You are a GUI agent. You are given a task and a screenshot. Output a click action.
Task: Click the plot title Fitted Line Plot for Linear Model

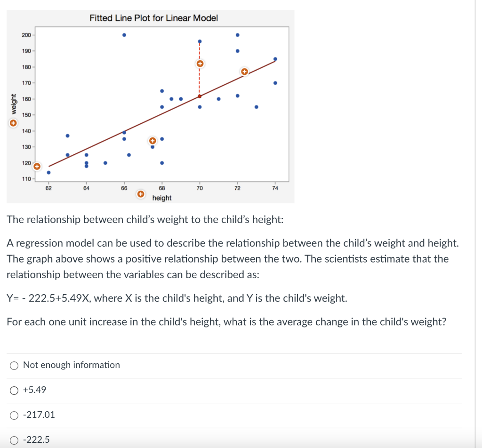tap(153, 18)
